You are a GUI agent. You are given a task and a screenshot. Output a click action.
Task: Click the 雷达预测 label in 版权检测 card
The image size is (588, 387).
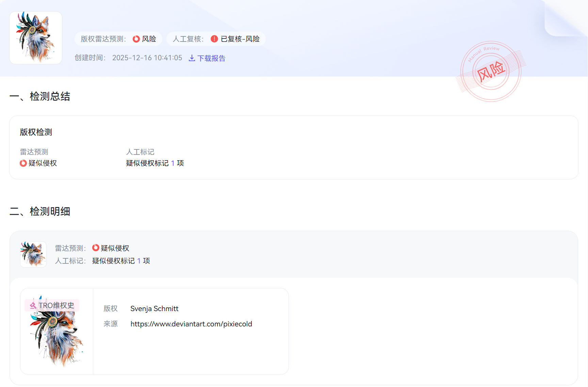click(x=34, y=152)
